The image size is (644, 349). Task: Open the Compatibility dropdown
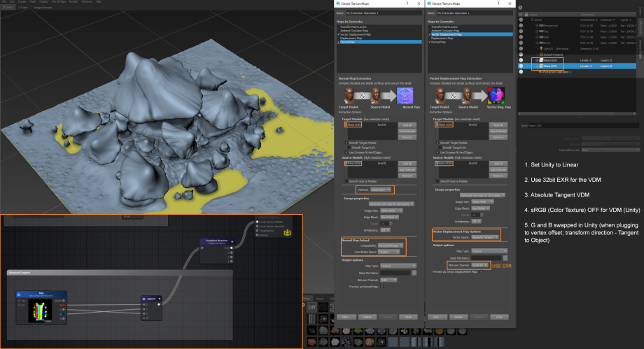390,245
